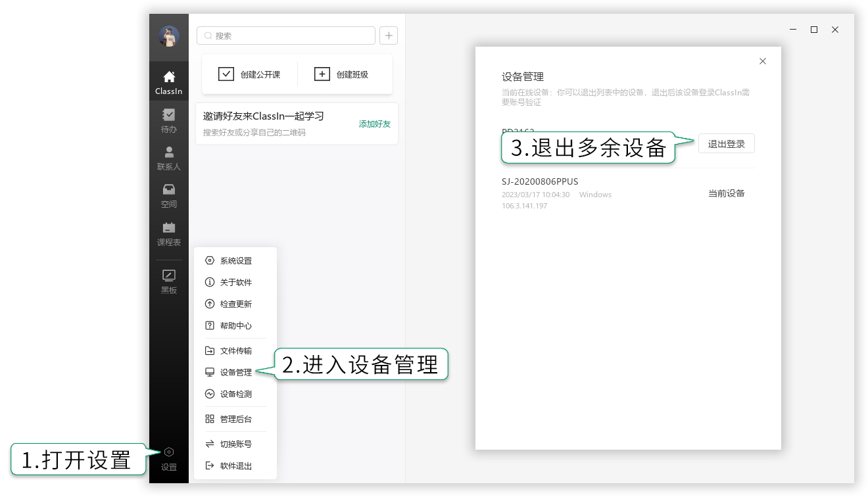Choose 切换账号 to switch accounts
This screenshot has height=497, width=868.
click(x=235, y=444)
